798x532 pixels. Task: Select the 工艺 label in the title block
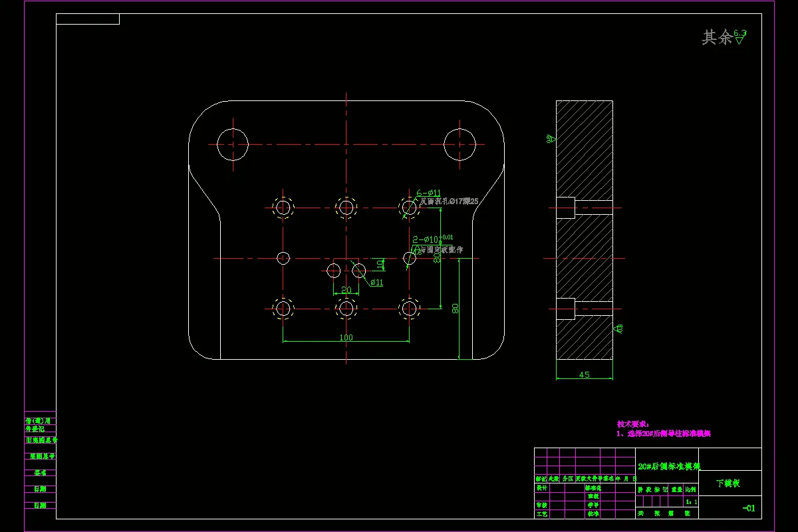pyautogui.click(x=541, y=513)
